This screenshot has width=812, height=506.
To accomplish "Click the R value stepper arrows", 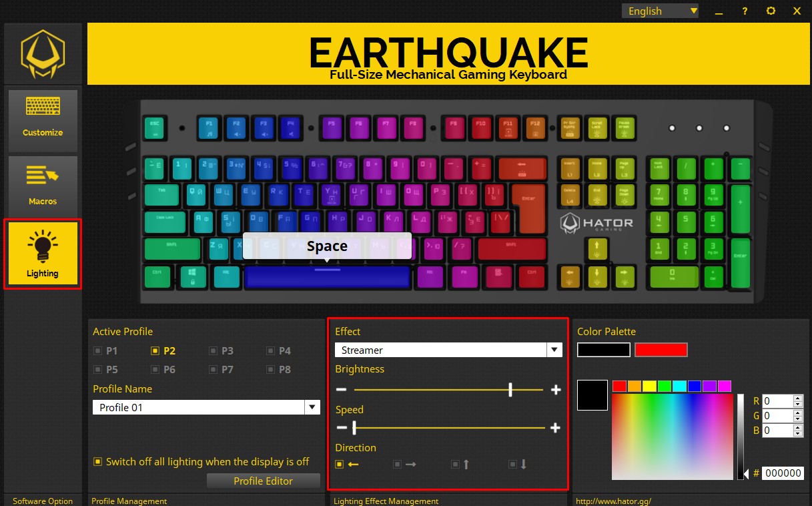I will pyautogui.click(x=797, y=401).
